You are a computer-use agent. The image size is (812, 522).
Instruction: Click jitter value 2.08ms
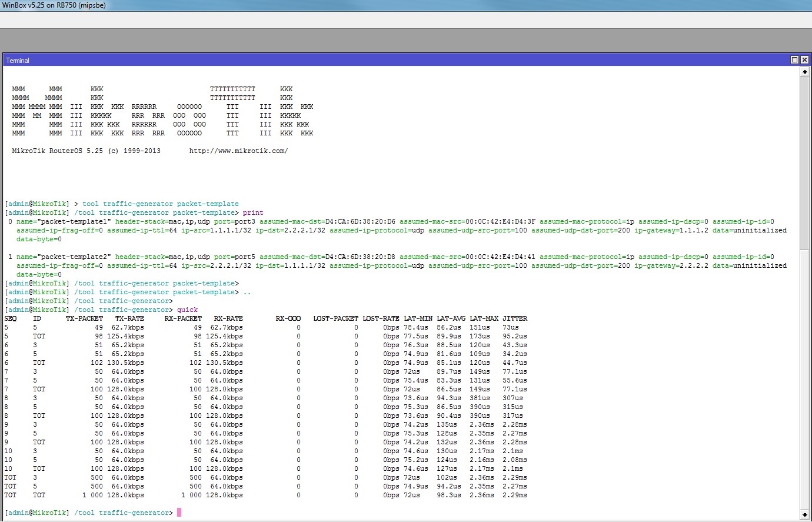[515, 460]
